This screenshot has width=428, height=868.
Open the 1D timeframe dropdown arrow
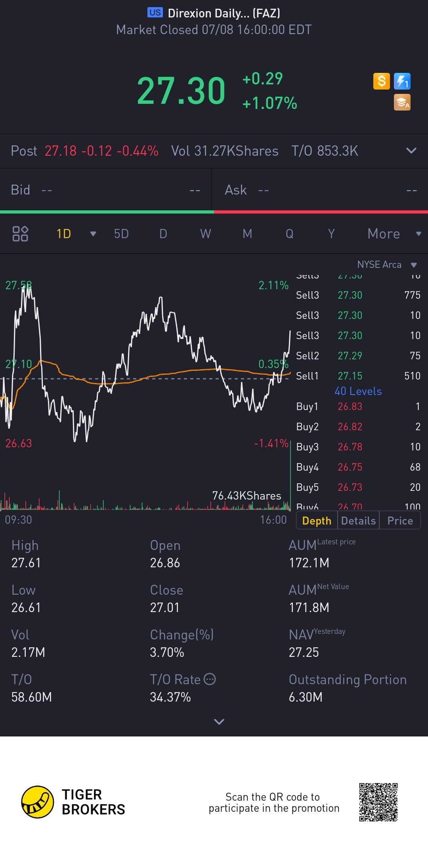tap(93, 234)
